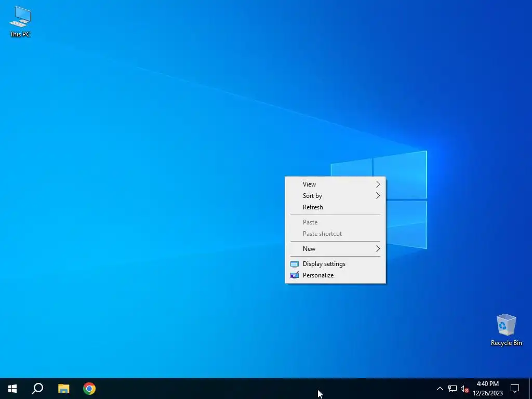The height and width of the screenshot is (399, 532).
Task: Click Show desktop strip at taskbar end
Action: (530, 389)
